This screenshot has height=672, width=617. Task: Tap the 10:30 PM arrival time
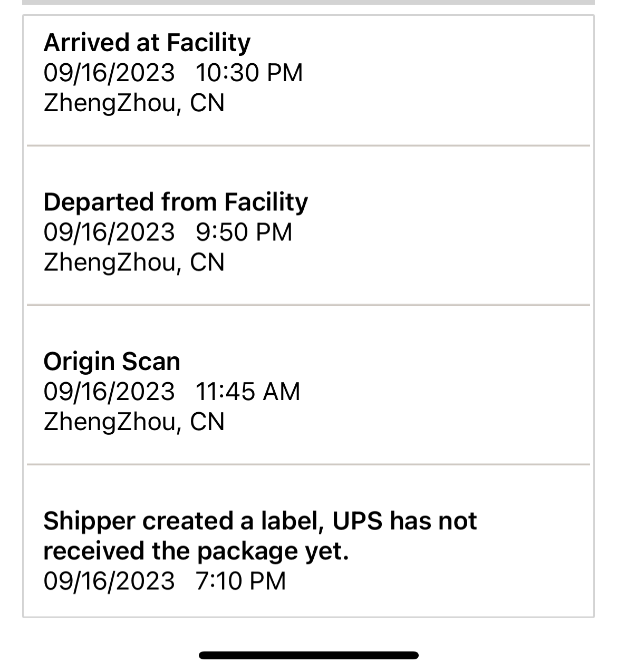(x=249, y=73)
